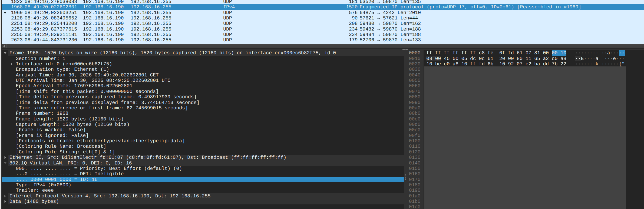The width and height of the screenshot is (644, 209).
Task: Select Time shift for this packet line
Action: 87,92
